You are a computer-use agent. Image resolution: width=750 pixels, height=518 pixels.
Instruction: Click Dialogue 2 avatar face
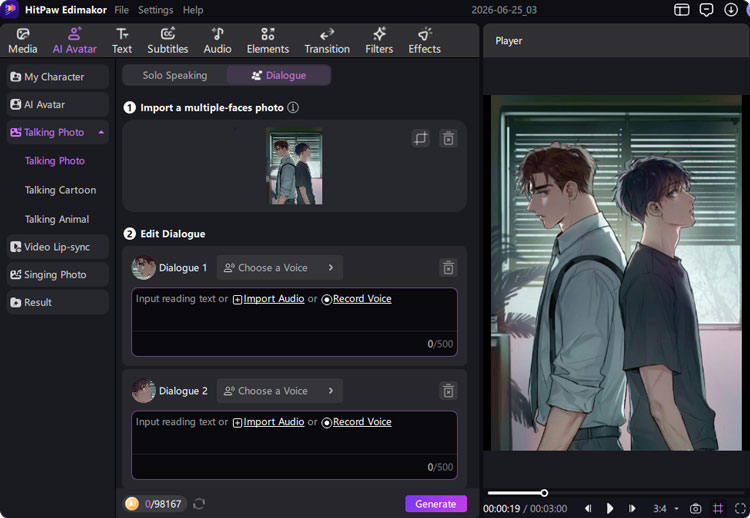pos(143,391)
